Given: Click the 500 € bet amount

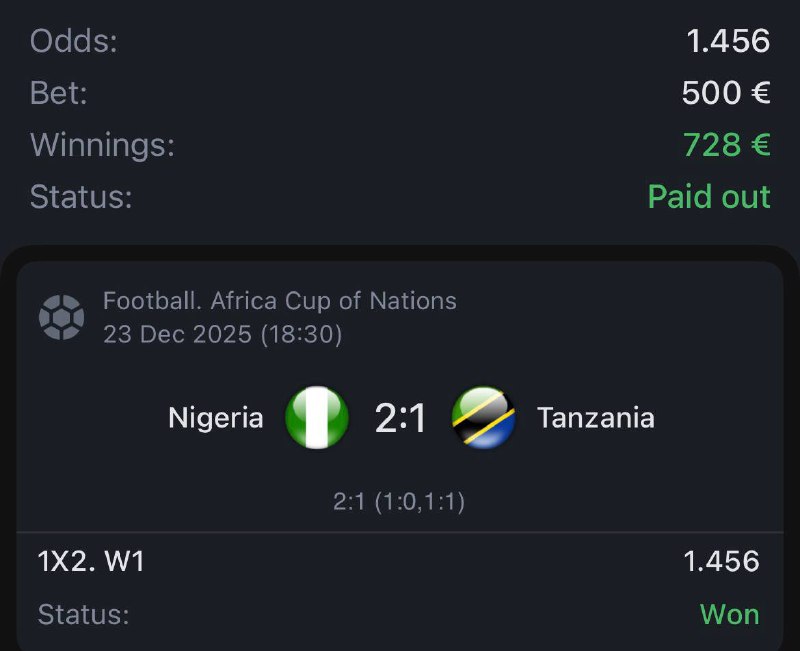Looking at the screenshot, I should (726, 93).
